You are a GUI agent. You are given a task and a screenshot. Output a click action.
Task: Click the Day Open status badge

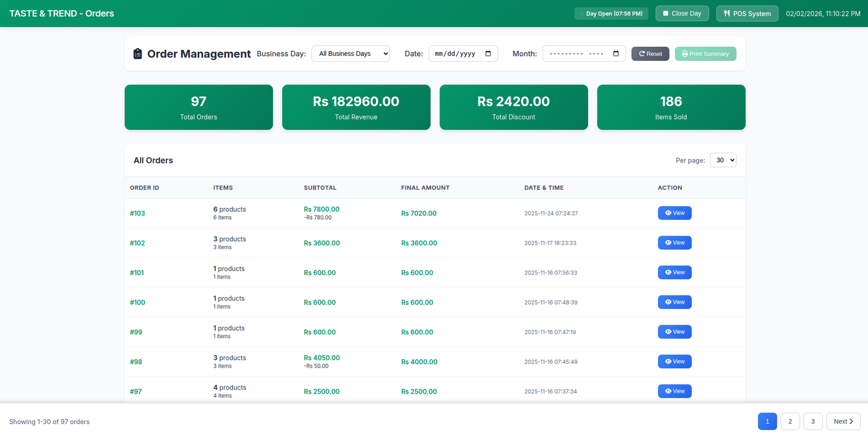point(611,14)
